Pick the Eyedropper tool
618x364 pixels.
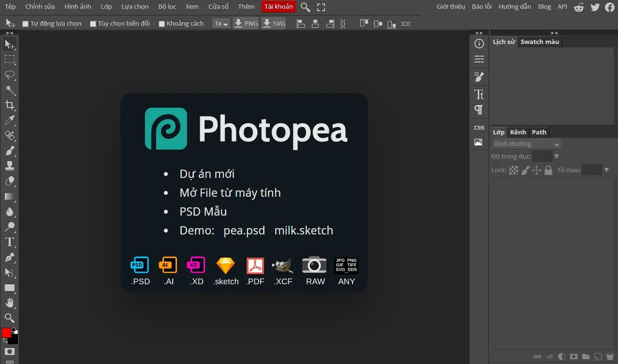point(10,120)
